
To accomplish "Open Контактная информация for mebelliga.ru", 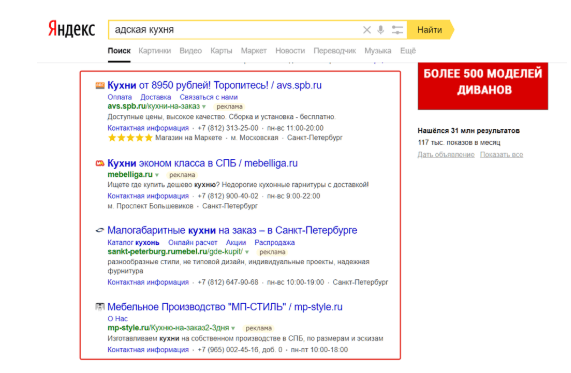I will 148,196.
